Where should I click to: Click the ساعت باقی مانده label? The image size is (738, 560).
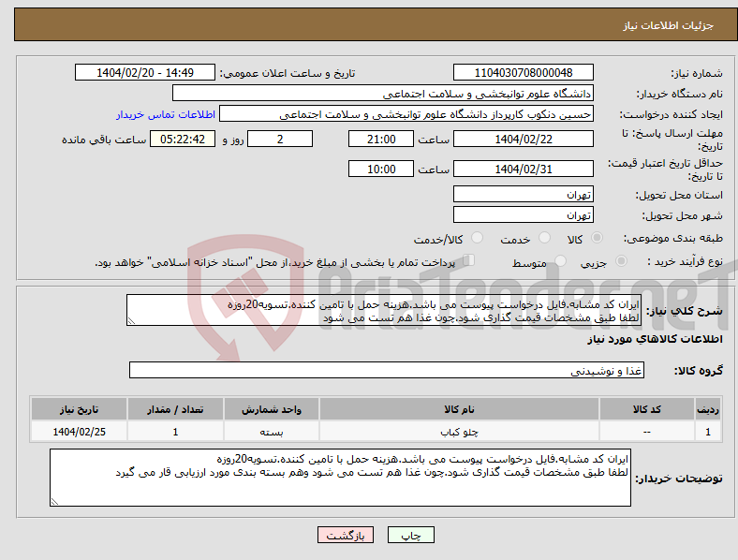tap(104, 140)
